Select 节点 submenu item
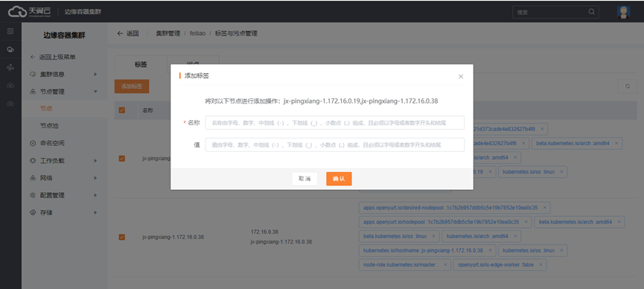 46,109
